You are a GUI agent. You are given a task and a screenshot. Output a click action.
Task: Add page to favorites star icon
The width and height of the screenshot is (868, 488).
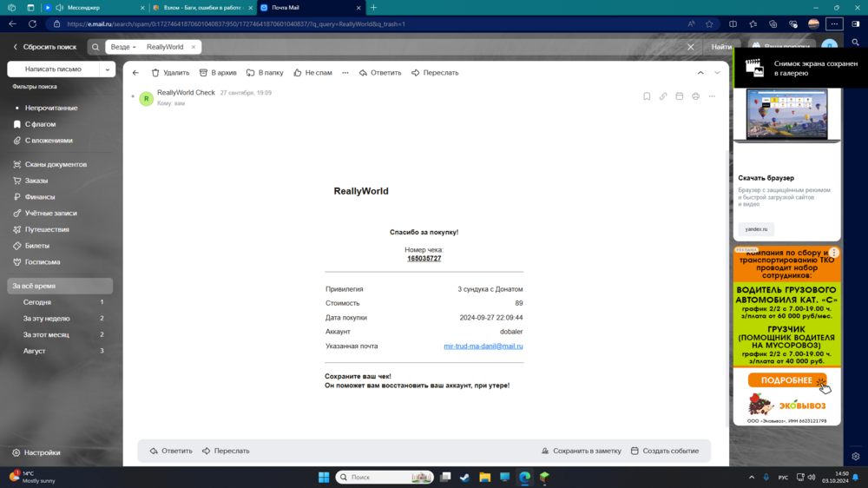709,23
